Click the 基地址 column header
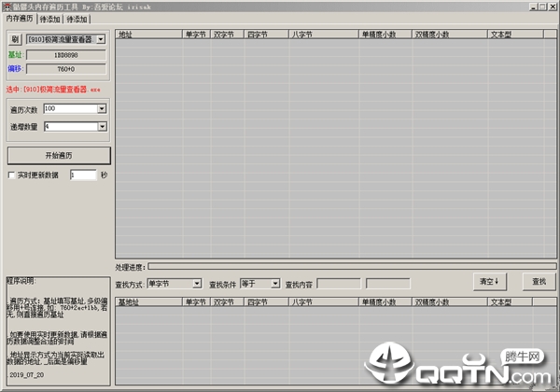Viewport: 560px width, 392px height. pos(149,302)
